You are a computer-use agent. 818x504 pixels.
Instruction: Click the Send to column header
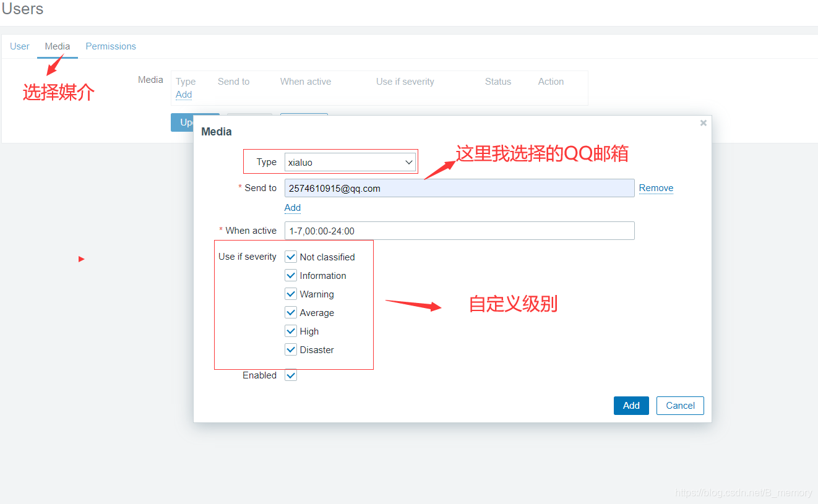coord(233,82)
